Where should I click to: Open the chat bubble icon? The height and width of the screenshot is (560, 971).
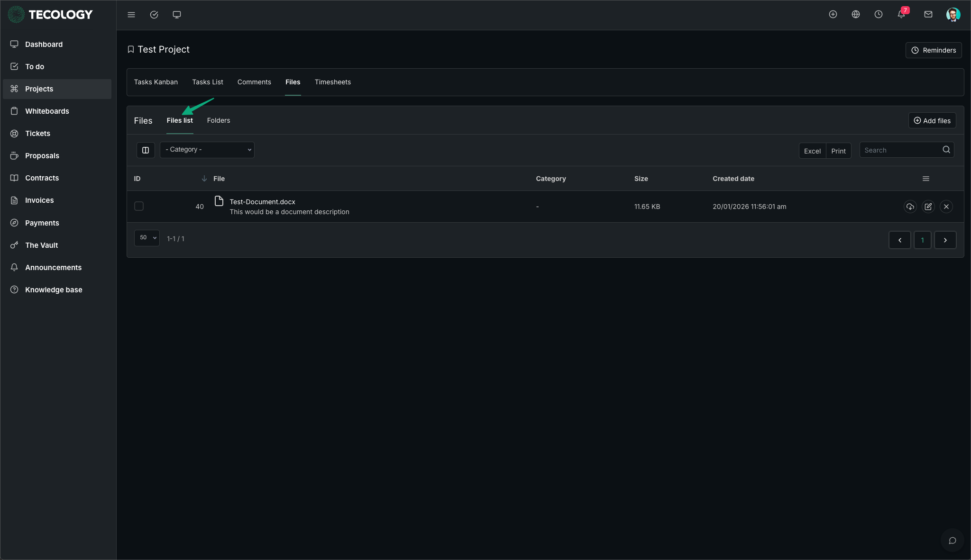click(952, 541)
